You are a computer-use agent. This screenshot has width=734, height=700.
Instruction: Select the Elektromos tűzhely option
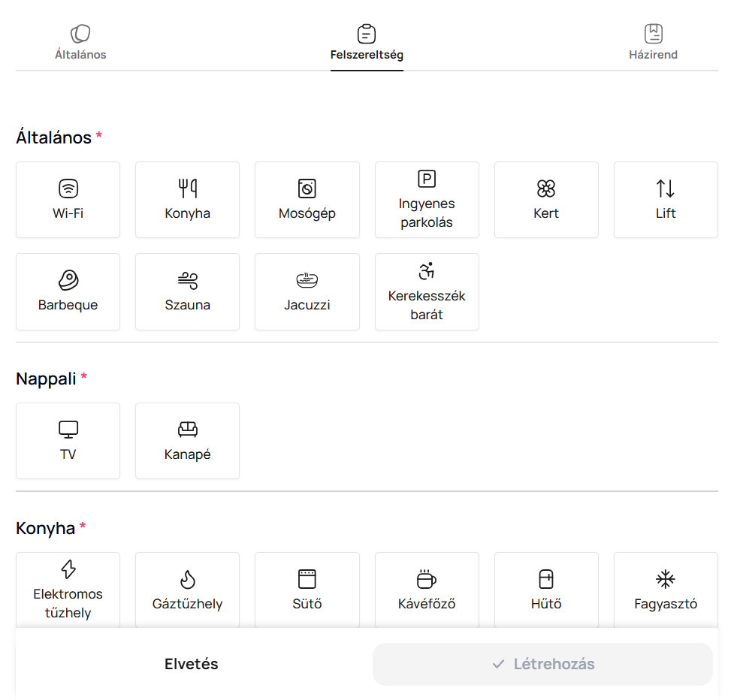[68, 590]
